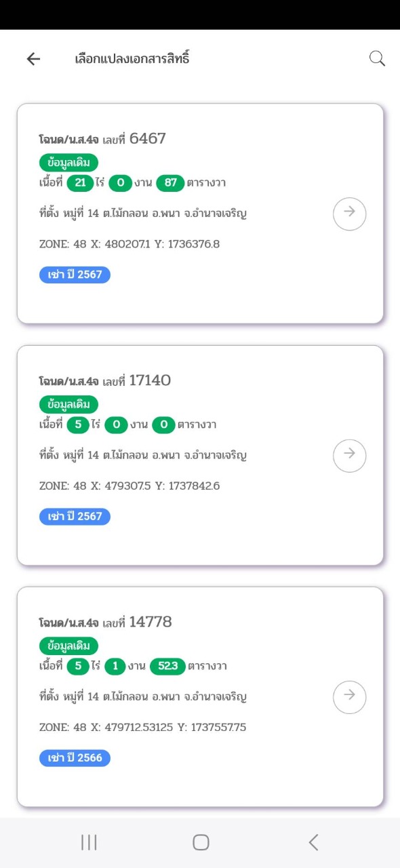400x868 pixels.
Task: Open deed 17140 with arrow button
Action: [350, 456]
